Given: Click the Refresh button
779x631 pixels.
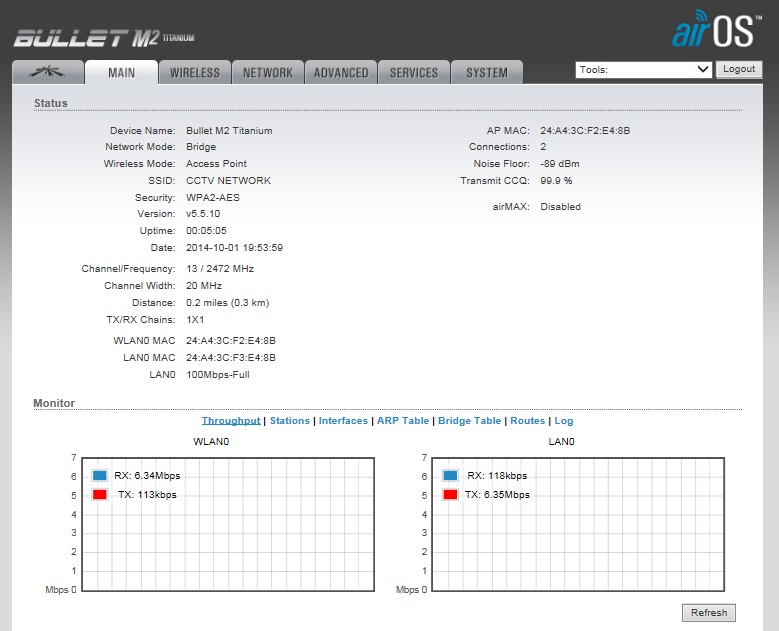Looking at the screenshot, I should [709, 613].
